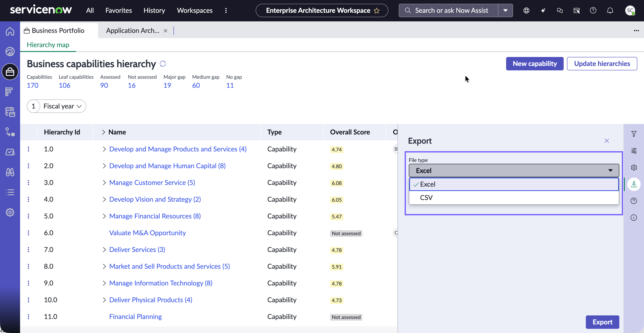Image resolution: width=644 pixels, height=333 pixels.
Task: Favorite Enterprise Architecture Workspace with star
Action: point(376,10)
